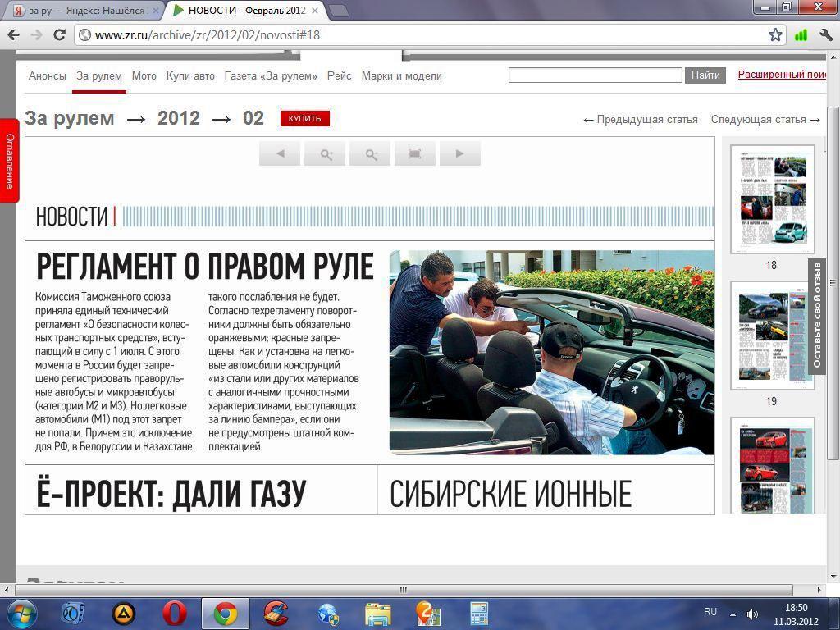Open the RU language selector in tray
Viewport: 840px width, 630px height.
[710, 612]
